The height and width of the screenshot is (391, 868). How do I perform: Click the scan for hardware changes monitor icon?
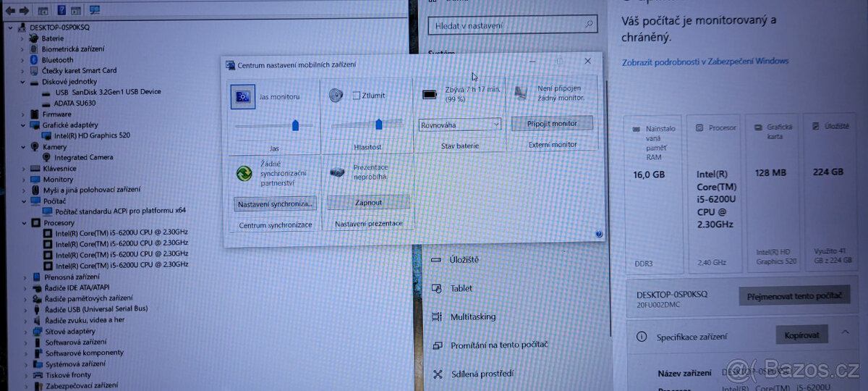(95, 11)
